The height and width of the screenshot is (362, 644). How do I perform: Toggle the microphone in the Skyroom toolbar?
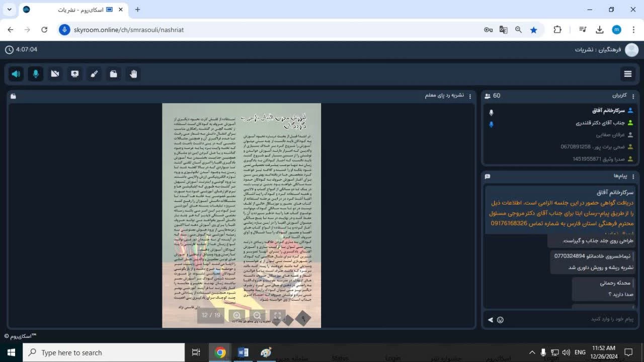35,74
